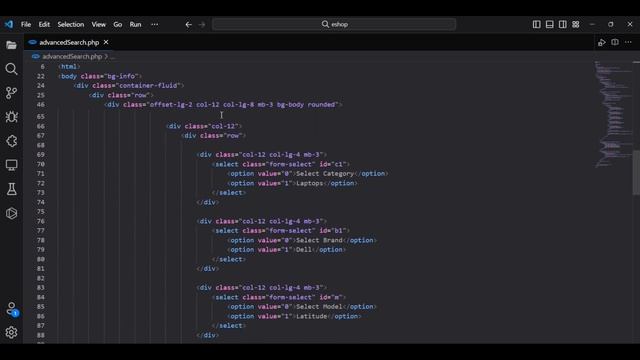Go back with the left arrow

[189, 24]
